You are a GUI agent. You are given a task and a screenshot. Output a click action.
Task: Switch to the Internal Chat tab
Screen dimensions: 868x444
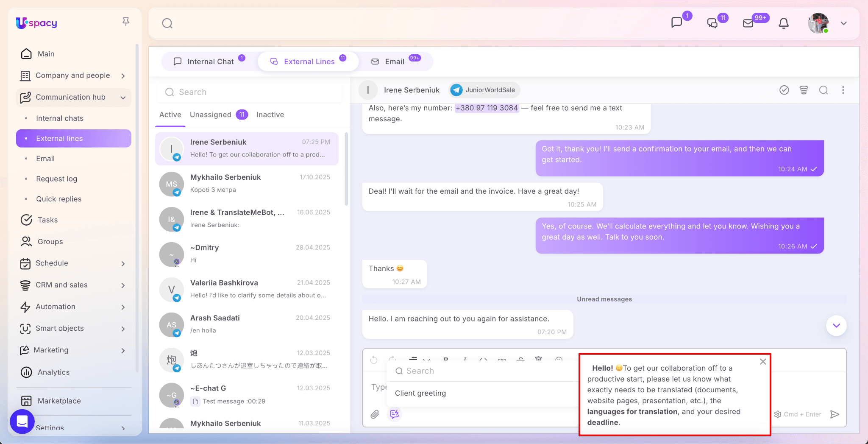210,61
